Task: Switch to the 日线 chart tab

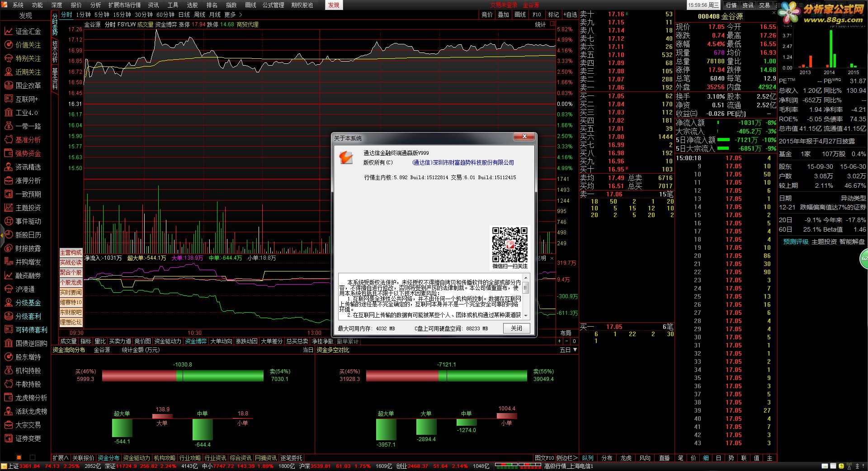Action: [184, 14]
